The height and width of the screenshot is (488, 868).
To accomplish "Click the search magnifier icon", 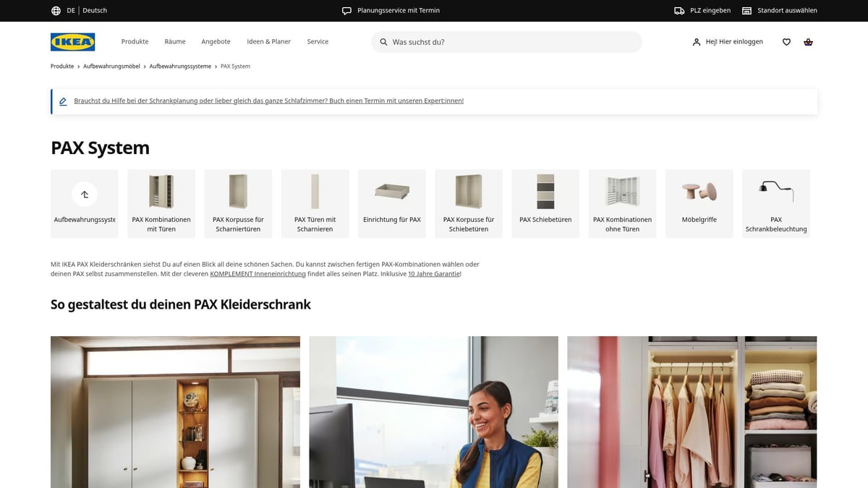I will (x=383, y=41).
